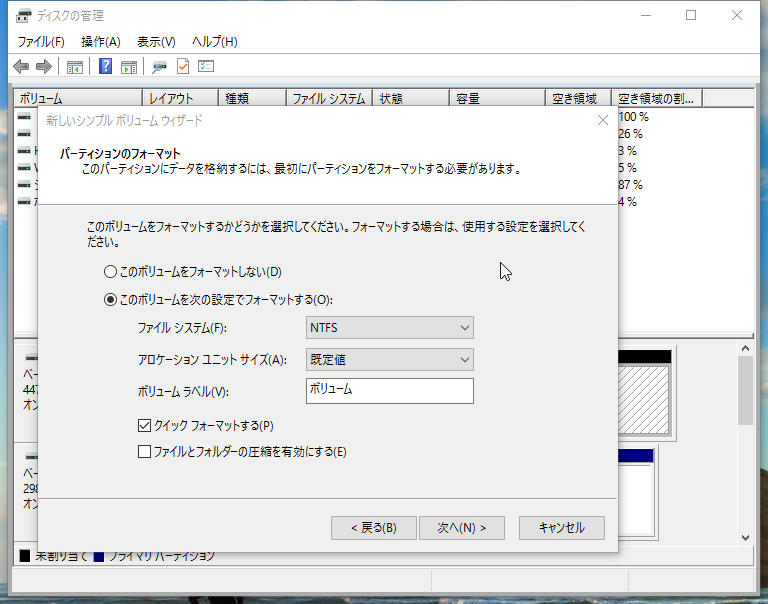Toggle the show/hide action pane icon
768x604 pixels.
[x=129, y=67]
